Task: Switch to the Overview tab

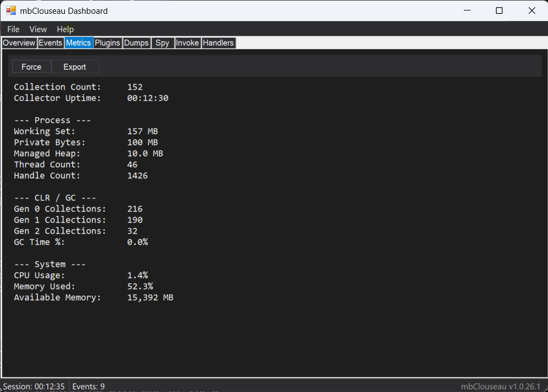Action: 19,43
